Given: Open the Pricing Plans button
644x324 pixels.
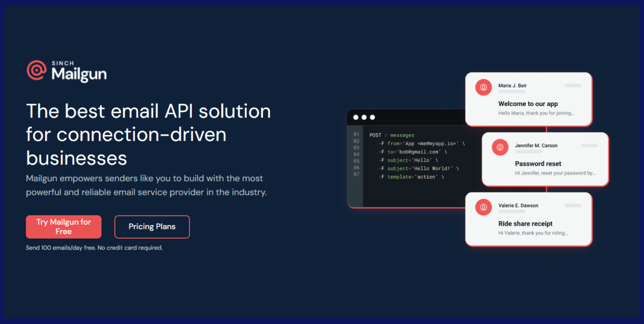Looking at the screenshot, I should tap(152, 227).
